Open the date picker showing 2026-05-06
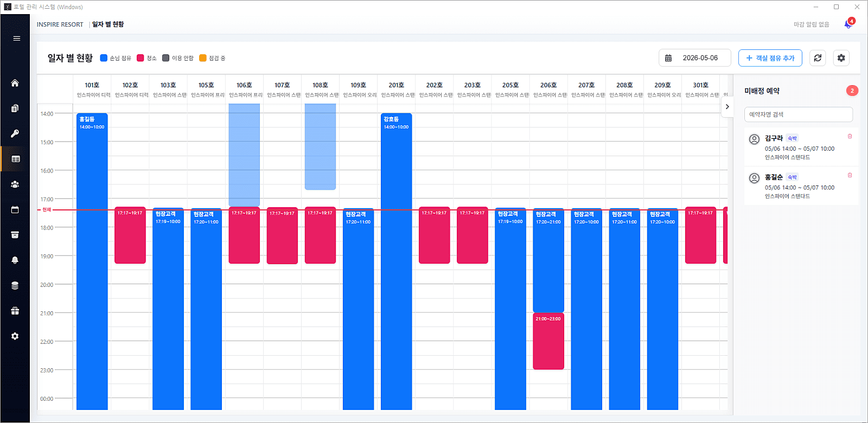This screenshot has height=423, width=868. tap(695, 58)
